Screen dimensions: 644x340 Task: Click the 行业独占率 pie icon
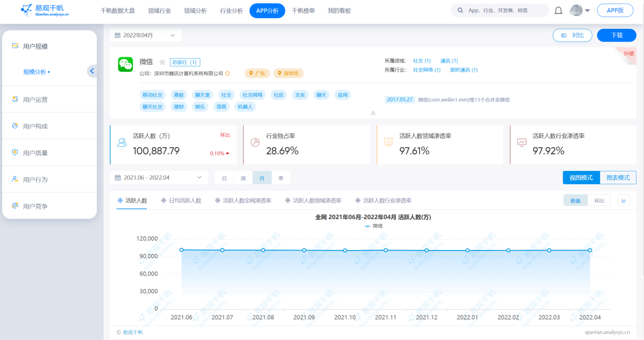(255, 142)
